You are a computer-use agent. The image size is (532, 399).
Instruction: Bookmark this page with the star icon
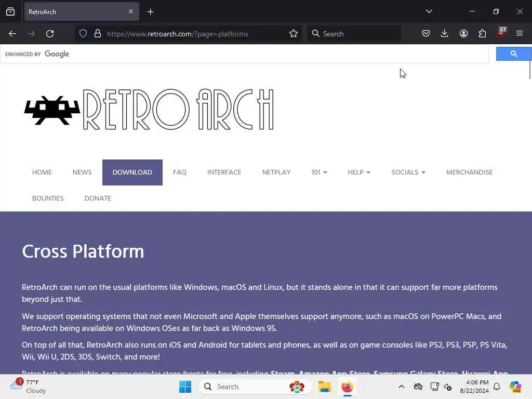click(x=294, y=34)
